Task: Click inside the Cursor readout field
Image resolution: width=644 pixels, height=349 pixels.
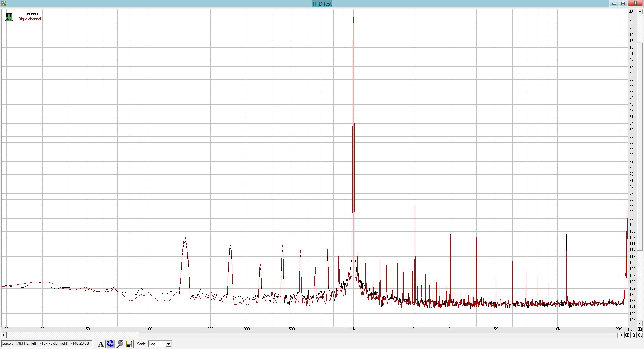Action: coord(46,344)
